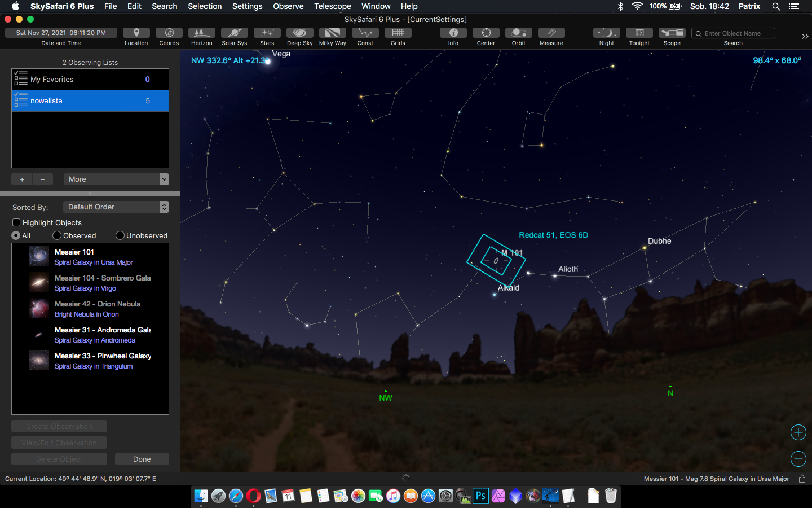
Task: Toggle Solar Sys objects icon
Action: point(235,33)
